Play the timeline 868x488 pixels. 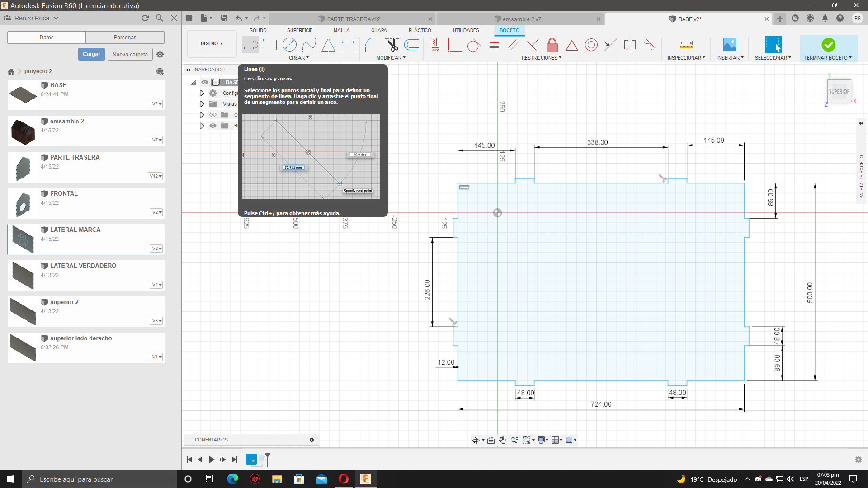212,460
